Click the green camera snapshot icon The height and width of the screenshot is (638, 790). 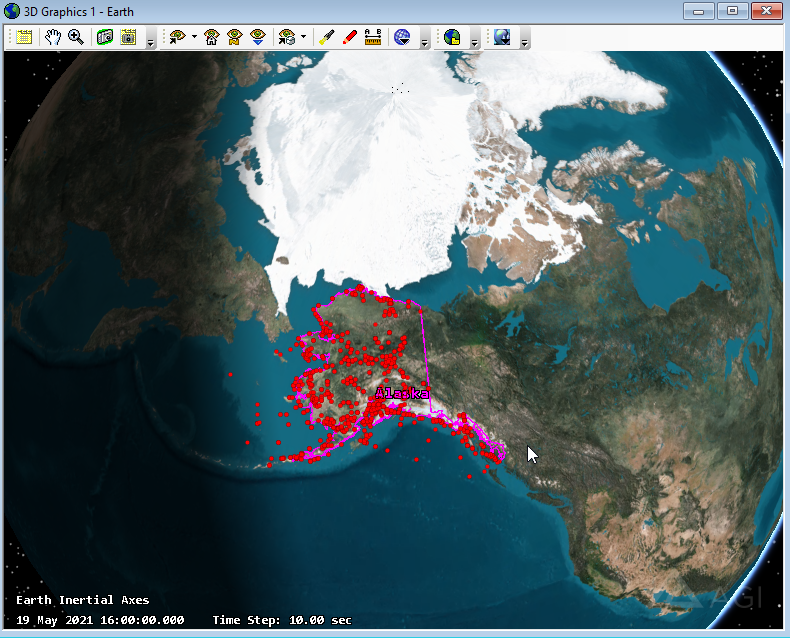(x=105, y=37)
